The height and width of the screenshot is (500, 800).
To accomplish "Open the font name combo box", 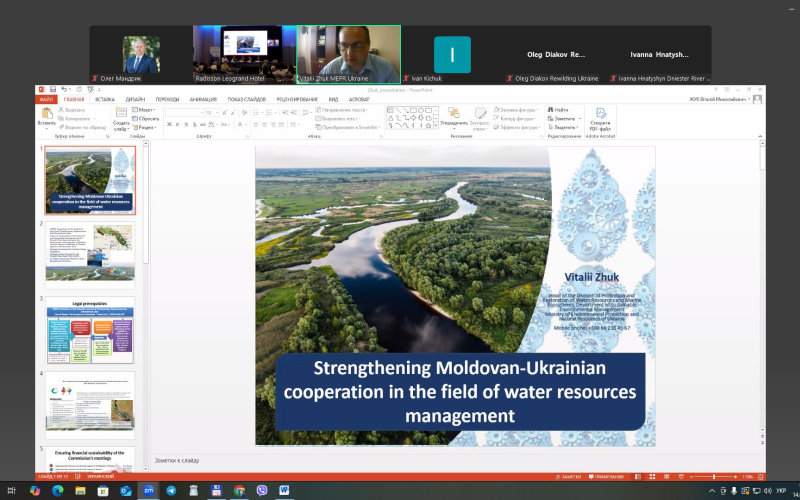I will coord(184,113).
